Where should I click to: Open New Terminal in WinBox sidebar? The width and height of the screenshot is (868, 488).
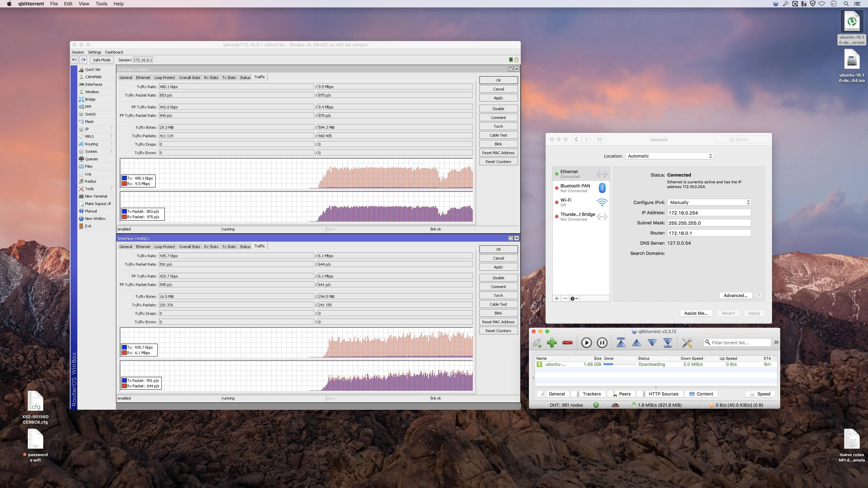point(96,196)
